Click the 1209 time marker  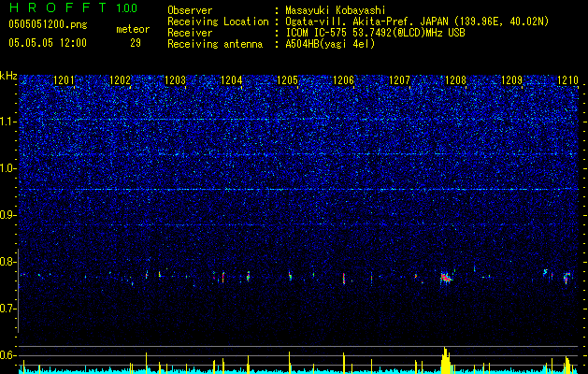tap(511, 80)
